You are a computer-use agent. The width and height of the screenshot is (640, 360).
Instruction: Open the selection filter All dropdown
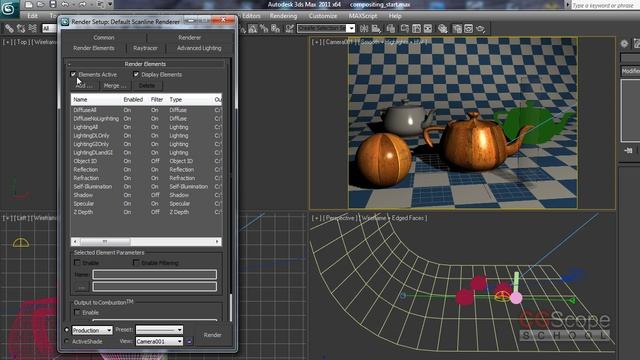point(50,28)
